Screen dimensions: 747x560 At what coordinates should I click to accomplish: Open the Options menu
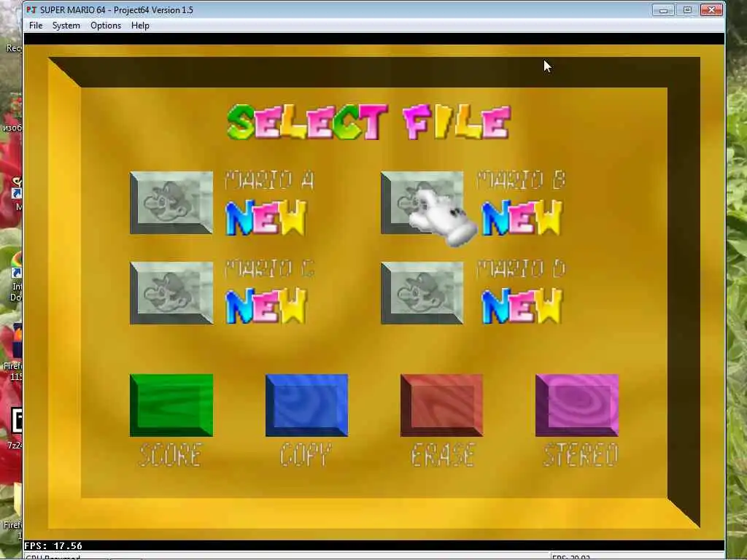point(106,26)
